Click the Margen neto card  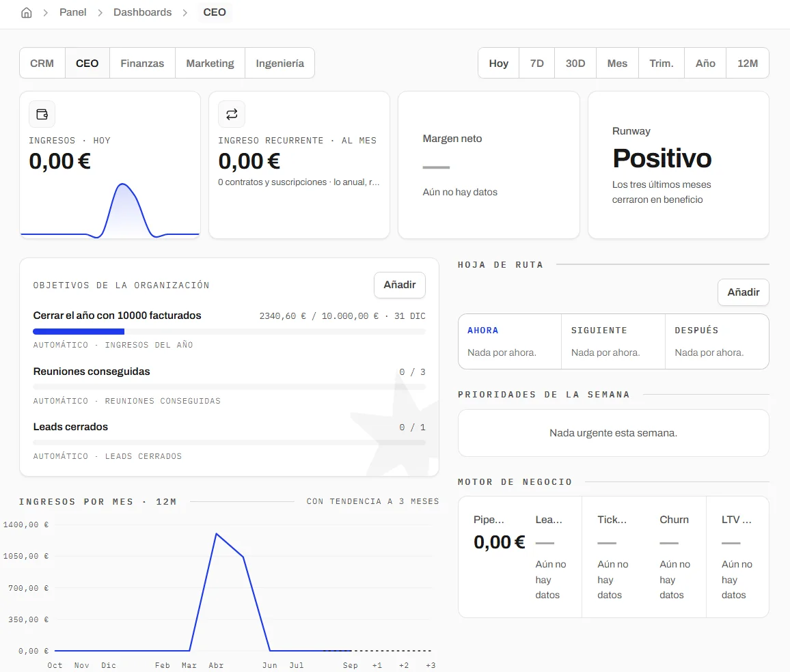489,165
